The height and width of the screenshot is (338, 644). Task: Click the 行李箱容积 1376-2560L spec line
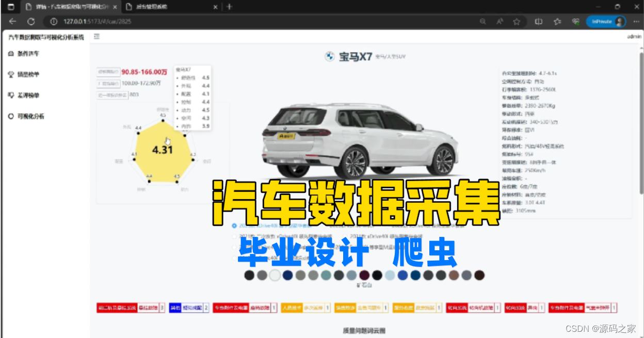(530, 89)
